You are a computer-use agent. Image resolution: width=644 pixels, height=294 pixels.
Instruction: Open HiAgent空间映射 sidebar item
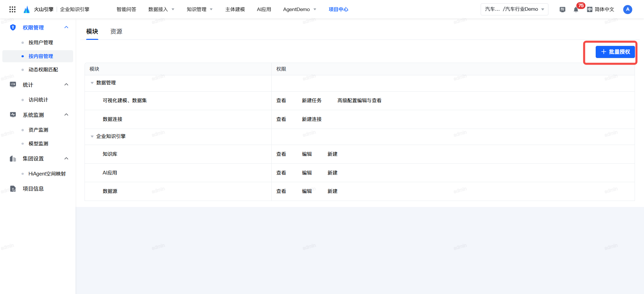(47, 174)
